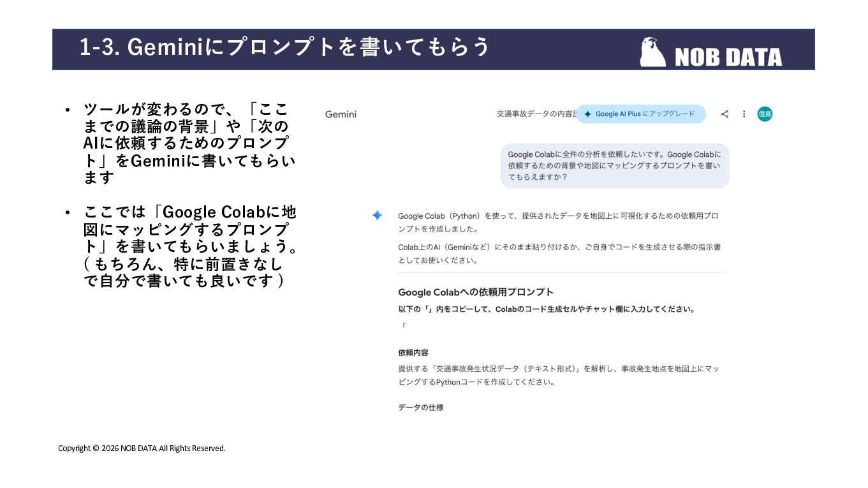Click the NOB DATA wordmark text
The width and height of the screenshot is (868, 488).
[728, 57]
